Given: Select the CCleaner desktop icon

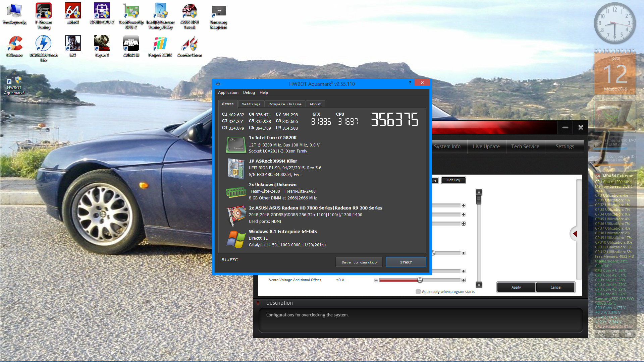Looking at the screenshot, I should (x=14, y=46).
